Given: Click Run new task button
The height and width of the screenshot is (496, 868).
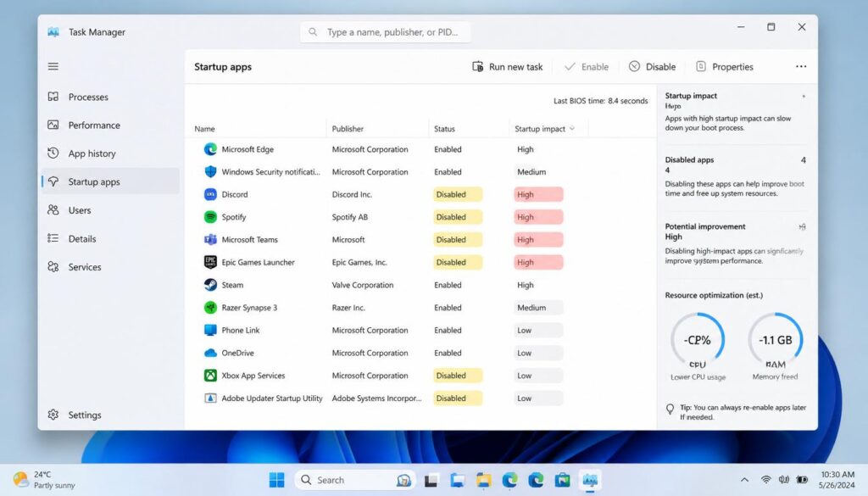Looking at the screenshot, I should (x=507, y=66).
